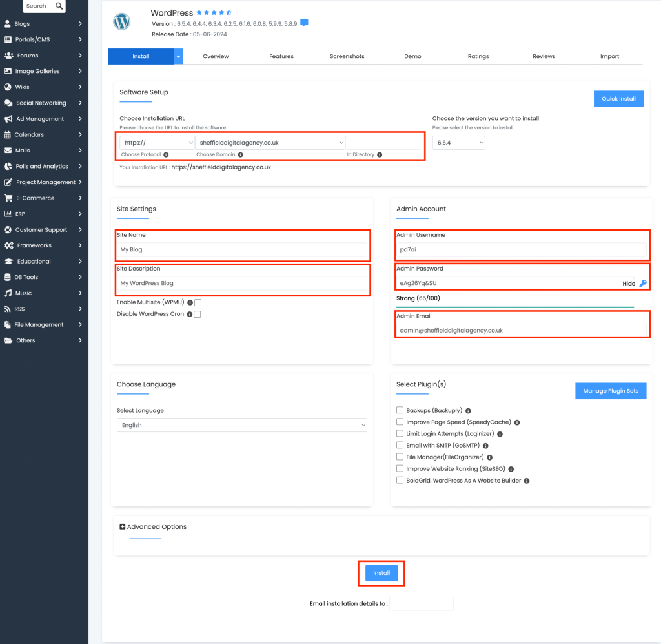The height and width of the screenshot is (644, 661).
Task: Click the Site Name input field
Action: tap(242, 249)
